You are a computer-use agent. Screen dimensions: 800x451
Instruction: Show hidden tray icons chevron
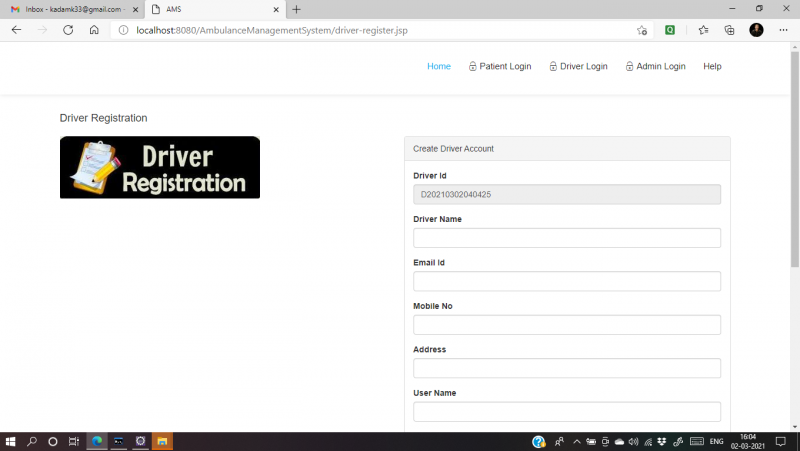point(577,441)
